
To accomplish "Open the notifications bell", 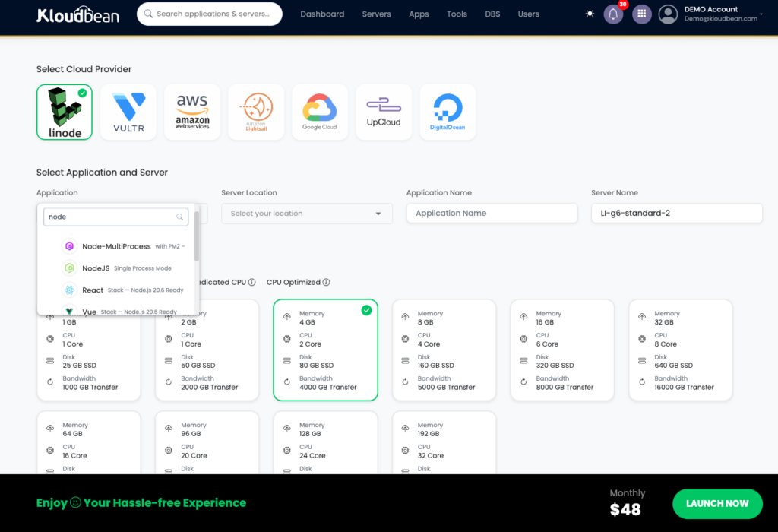I will [x=613, y=14].
